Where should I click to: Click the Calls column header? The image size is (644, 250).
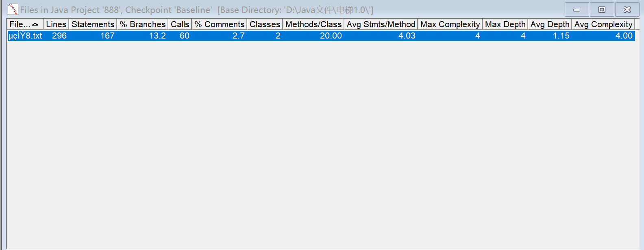pos(180,24)
